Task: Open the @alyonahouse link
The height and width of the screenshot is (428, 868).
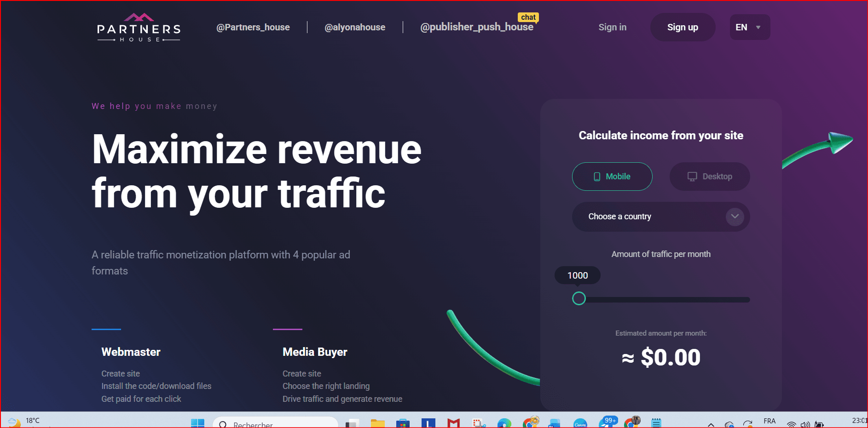Action: 355,27
